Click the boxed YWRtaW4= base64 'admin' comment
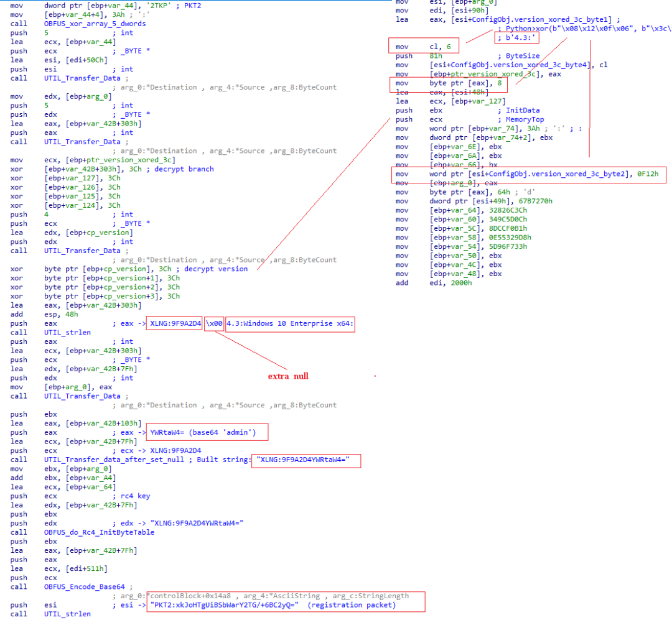The height and width of the screenshot is (620, 672). (200, 432)
